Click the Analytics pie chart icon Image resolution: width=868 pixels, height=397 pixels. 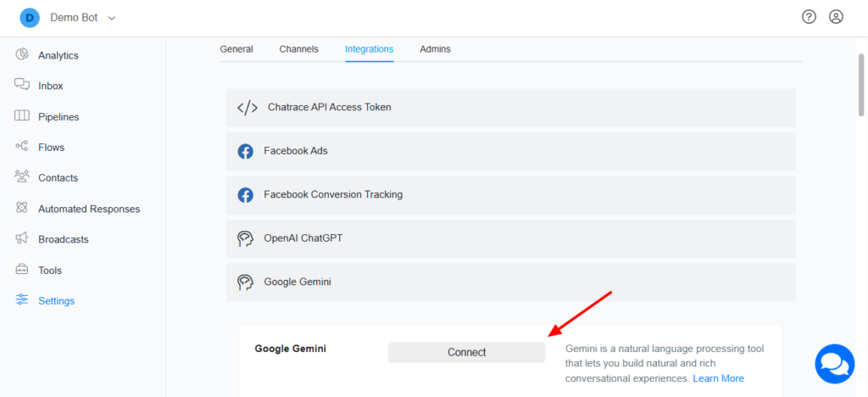click(x=23, y=55)
